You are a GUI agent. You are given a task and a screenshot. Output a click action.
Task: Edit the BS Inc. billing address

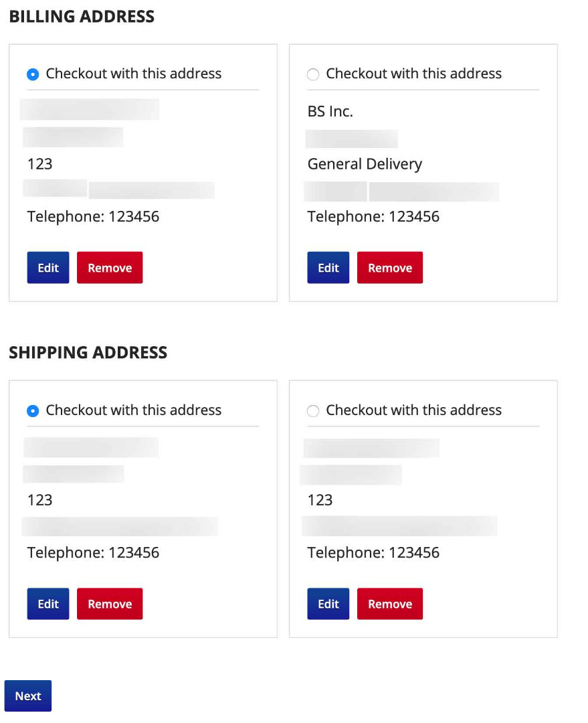pos(328,268)
